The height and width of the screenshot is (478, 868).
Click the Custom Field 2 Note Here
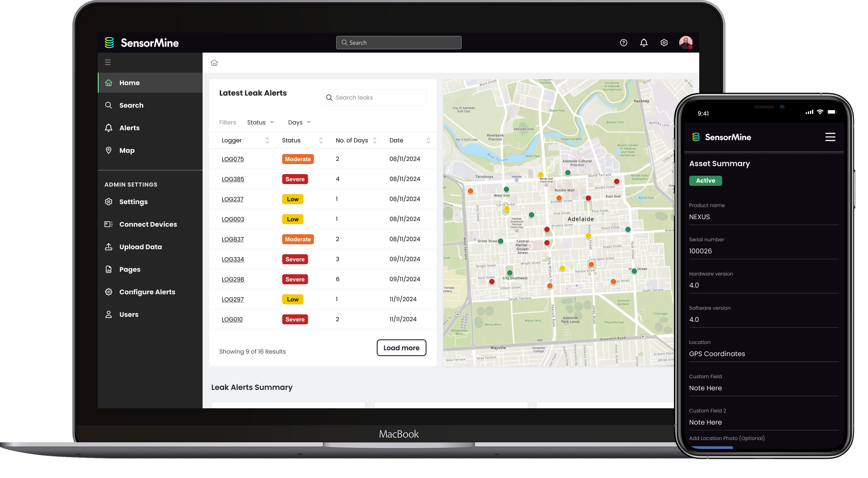[764, 422]
